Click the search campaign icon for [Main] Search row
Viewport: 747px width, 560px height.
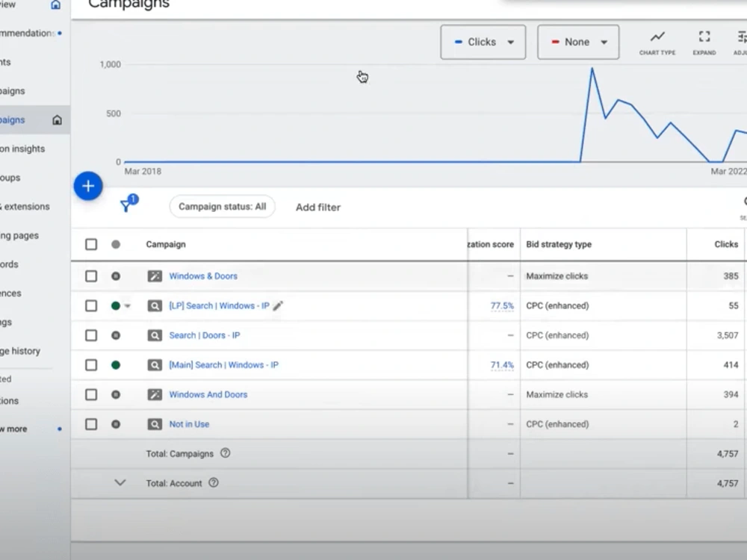[x=155, y=365]
